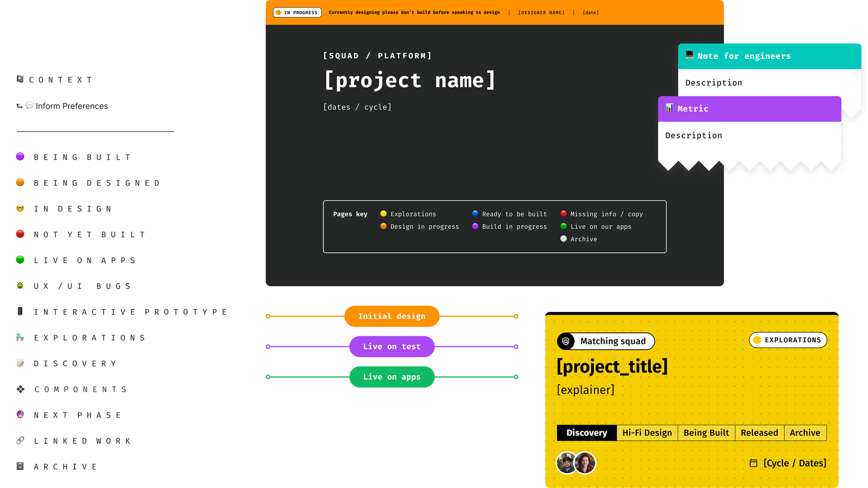Click the memo pencil icon beside DISCOVERY
The height and width of the screenshot is (488, 868).
tap(20, 363)
